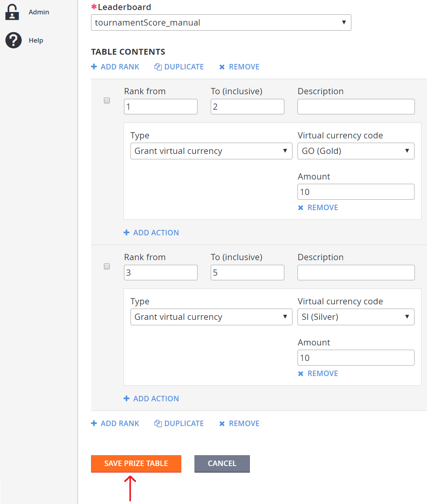Image resolution: width=430 pixels, height=504 pixels.
Task: Click bottom DUPLICATE copy icon
Action: 158,423
